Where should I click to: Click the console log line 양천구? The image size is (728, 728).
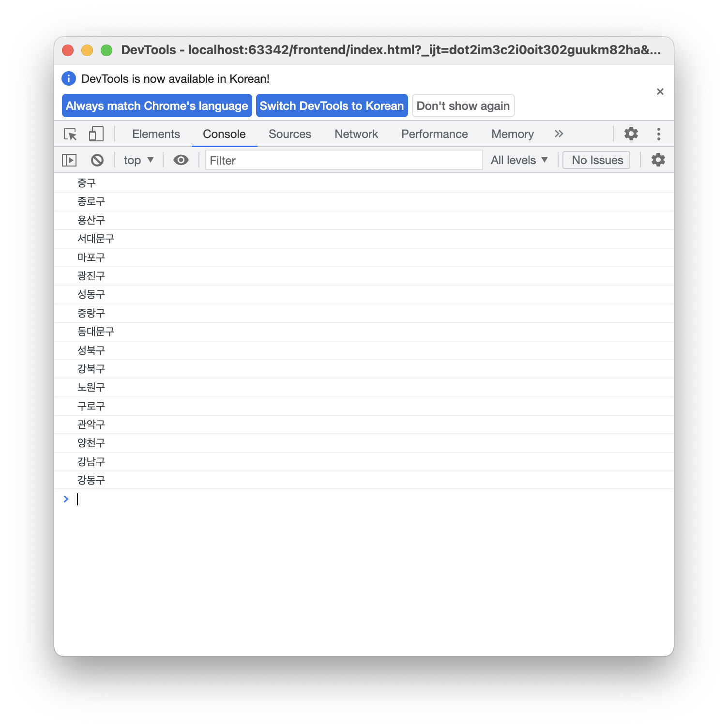pyautogui.click(x=364, y=443)
